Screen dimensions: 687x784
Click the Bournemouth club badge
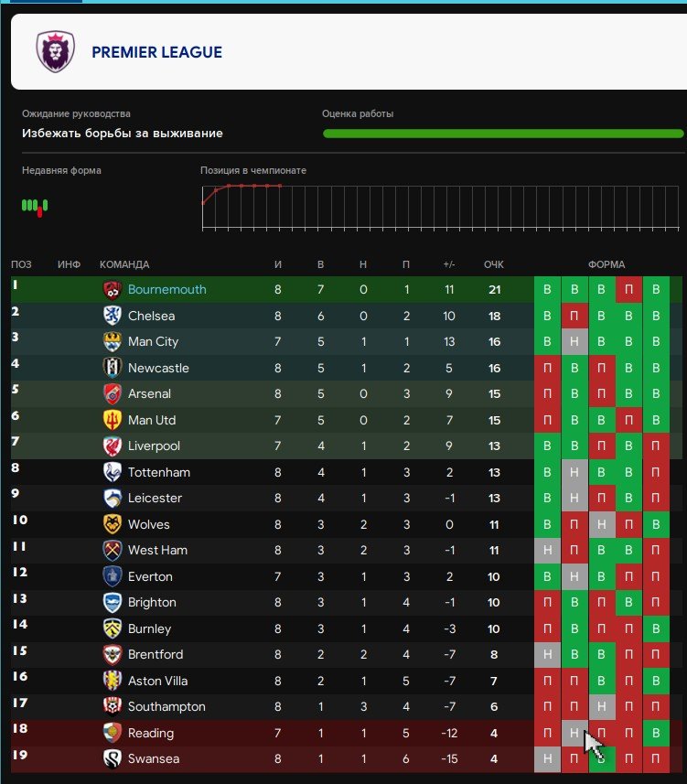pos(113,290)
